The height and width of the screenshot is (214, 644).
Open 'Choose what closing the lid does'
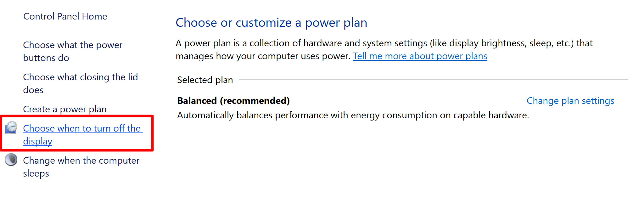[x=80, y=83]
